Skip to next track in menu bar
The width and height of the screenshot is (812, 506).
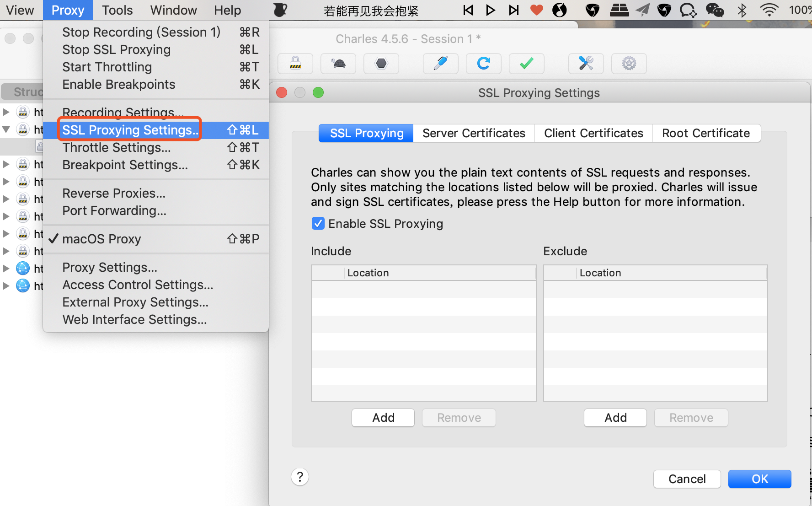click(x=514, y=10)
